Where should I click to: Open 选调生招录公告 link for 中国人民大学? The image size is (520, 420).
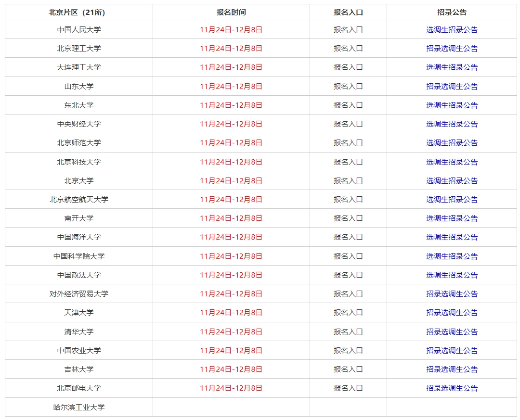[452, 30]
